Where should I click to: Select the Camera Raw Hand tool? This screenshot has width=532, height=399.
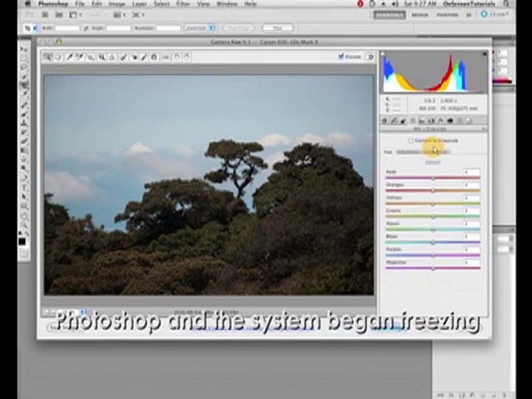tap(58, 57)
